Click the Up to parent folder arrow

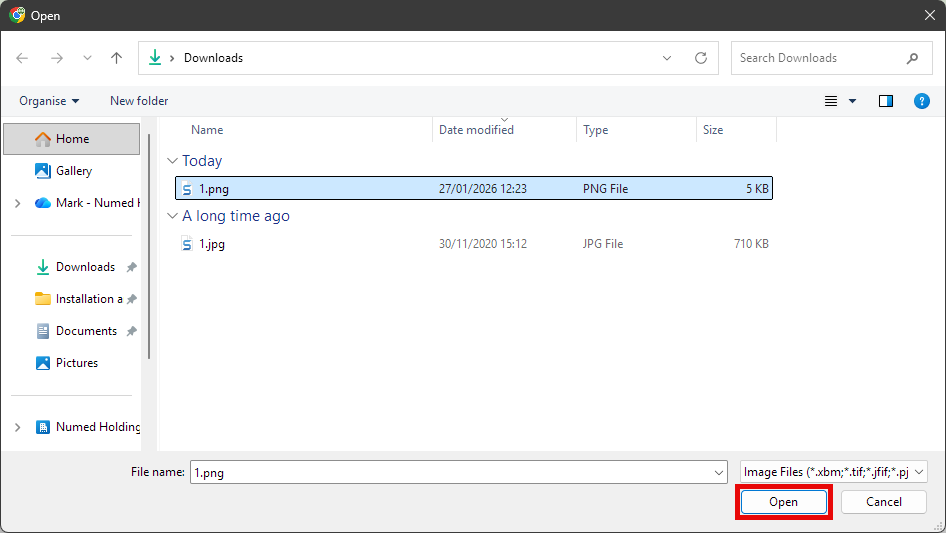click(116, 58)
